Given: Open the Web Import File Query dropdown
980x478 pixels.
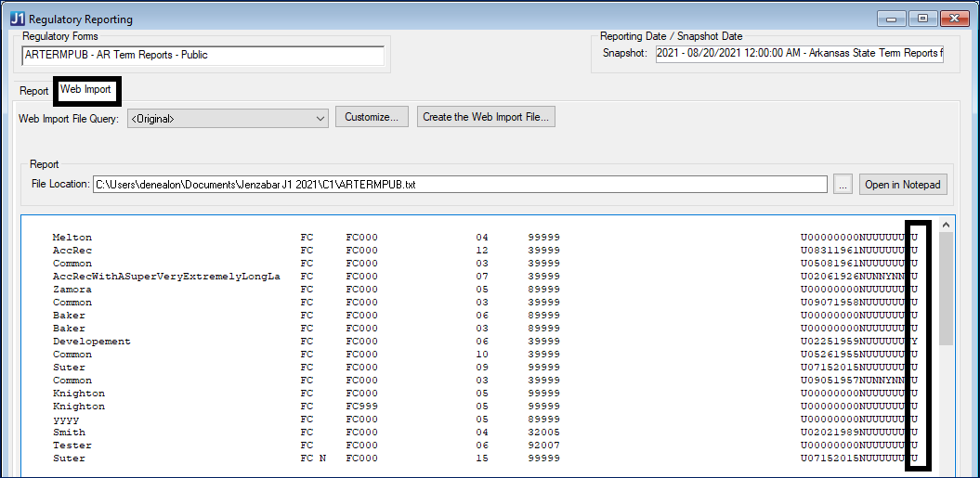Looking at the screenshot, I should pyautogui.click(x=229, y=118).
